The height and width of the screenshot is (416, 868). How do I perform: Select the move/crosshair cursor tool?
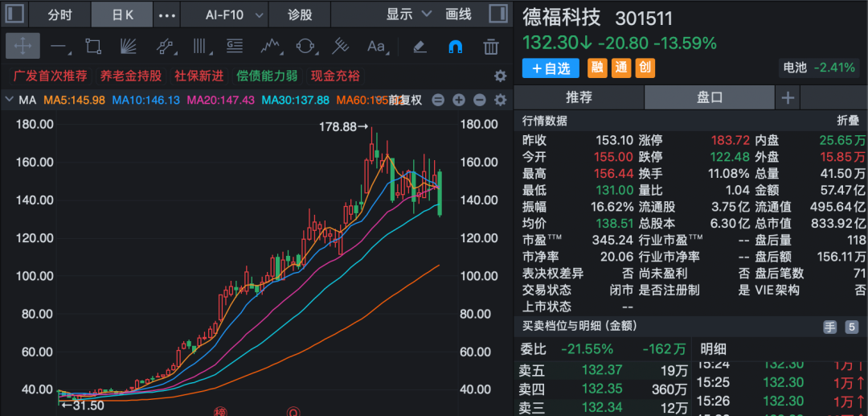click(23, 46)
